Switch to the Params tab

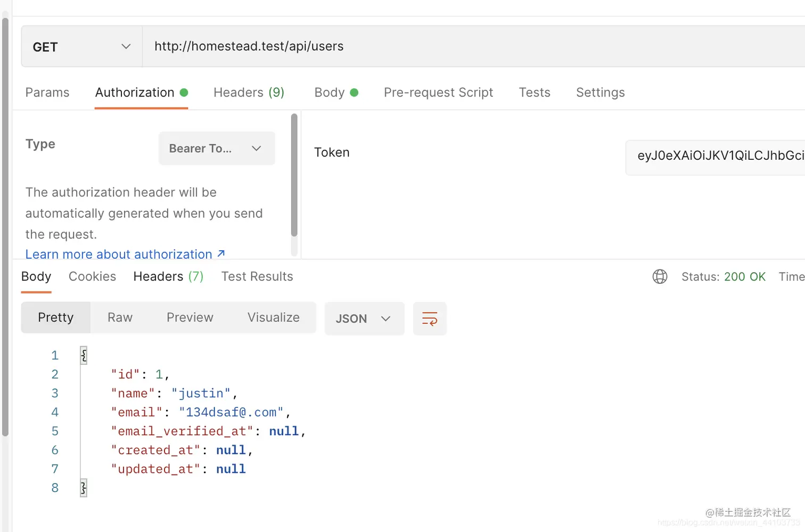47,92
